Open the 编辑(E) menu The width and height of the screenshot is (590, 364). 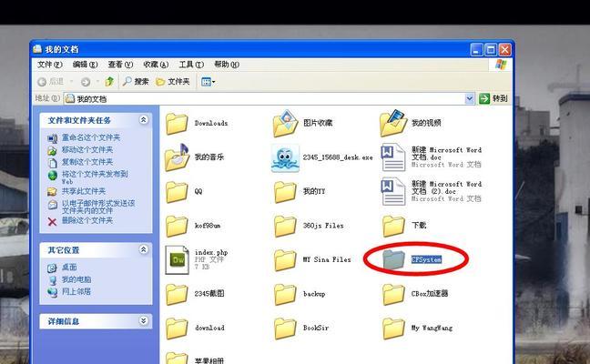coord(85,65)
